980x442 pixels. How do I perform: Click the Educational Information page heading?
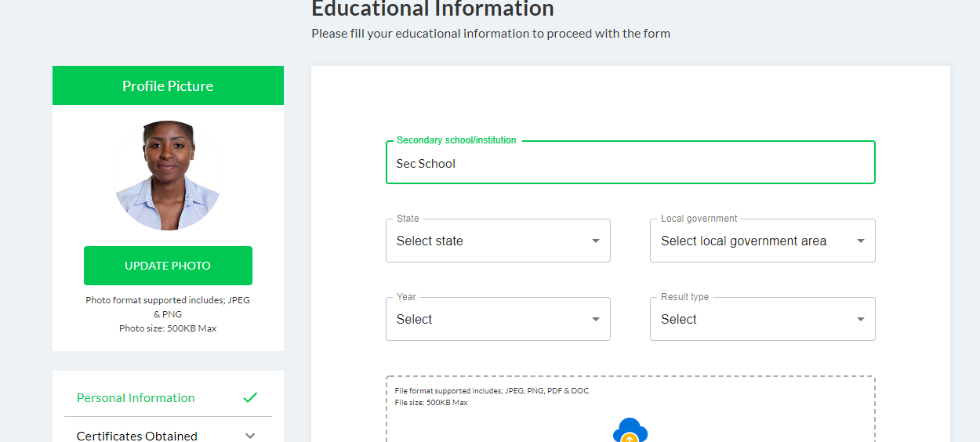click(433, 9)
